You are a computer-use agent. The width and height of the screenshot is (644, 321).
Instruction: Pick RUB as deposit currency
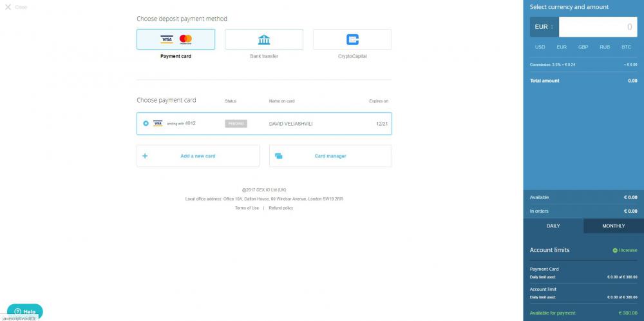[605, 47]
